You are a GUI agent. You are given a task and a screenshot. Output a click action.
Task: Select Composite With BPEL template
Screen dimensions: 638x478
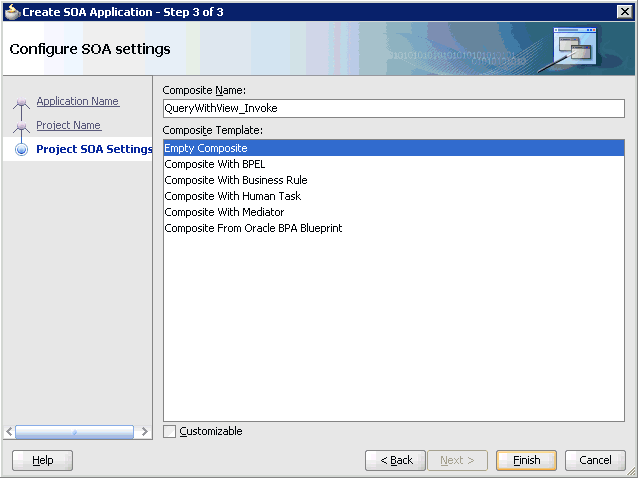click(393, 164)
